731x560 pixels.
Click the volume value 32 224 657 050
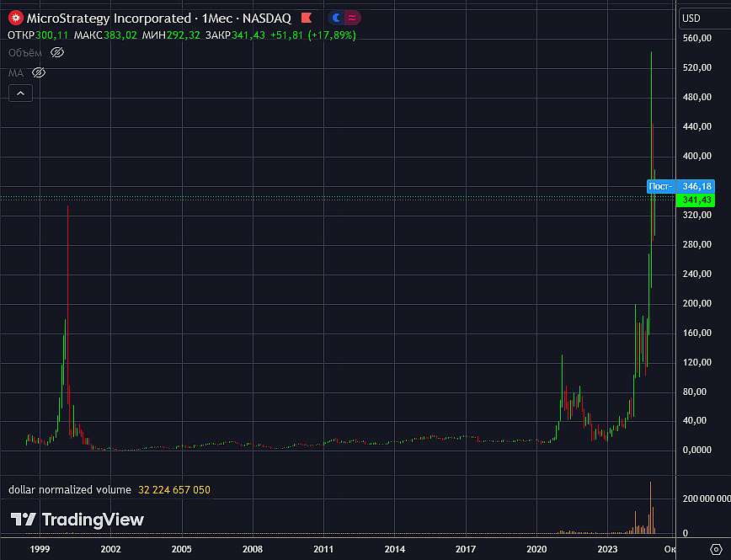173,489
